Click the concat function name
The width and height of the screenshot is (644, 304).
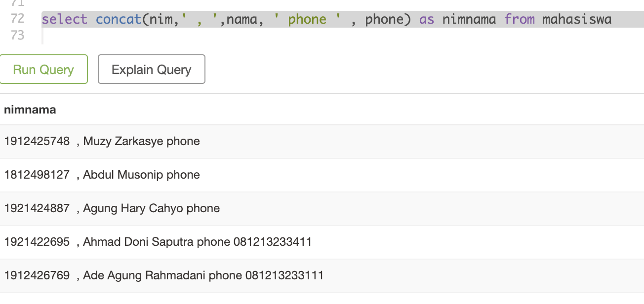tap(119, 20)
